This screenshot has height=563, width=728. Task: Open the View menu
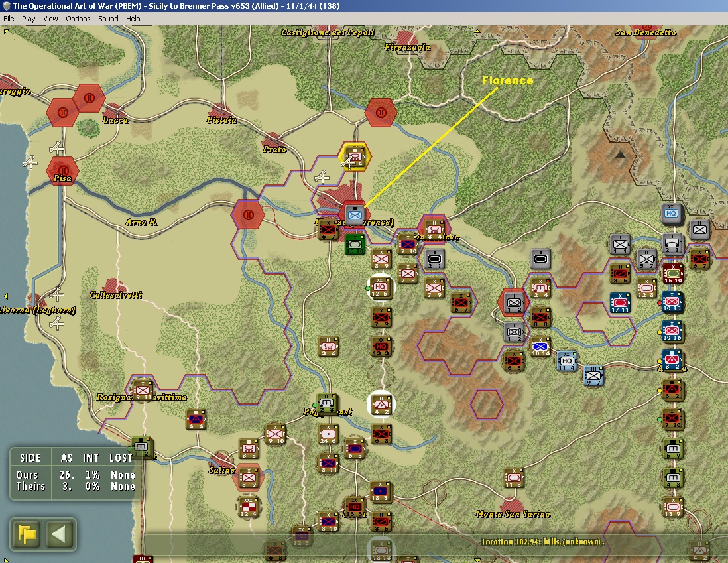(50, 19)
